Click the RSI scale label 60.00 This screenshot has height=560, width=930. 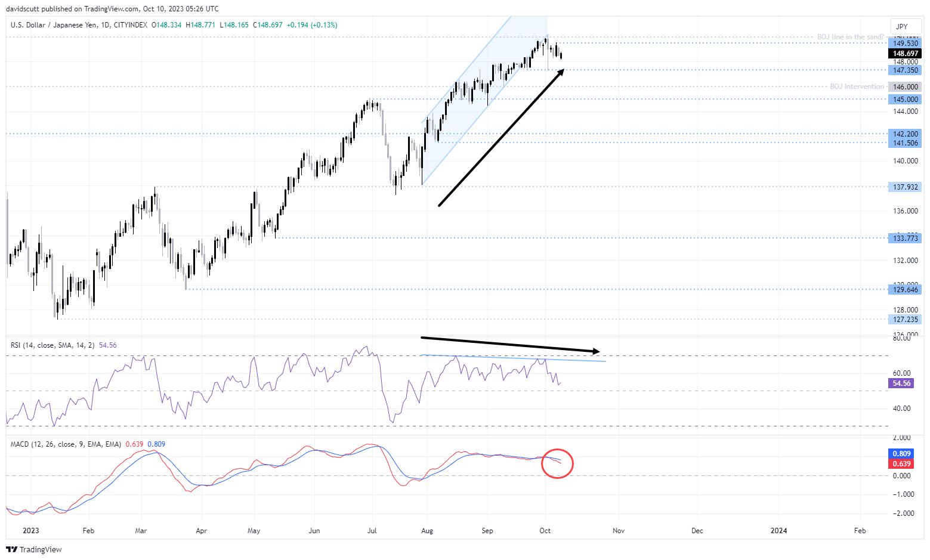[902, 373]
